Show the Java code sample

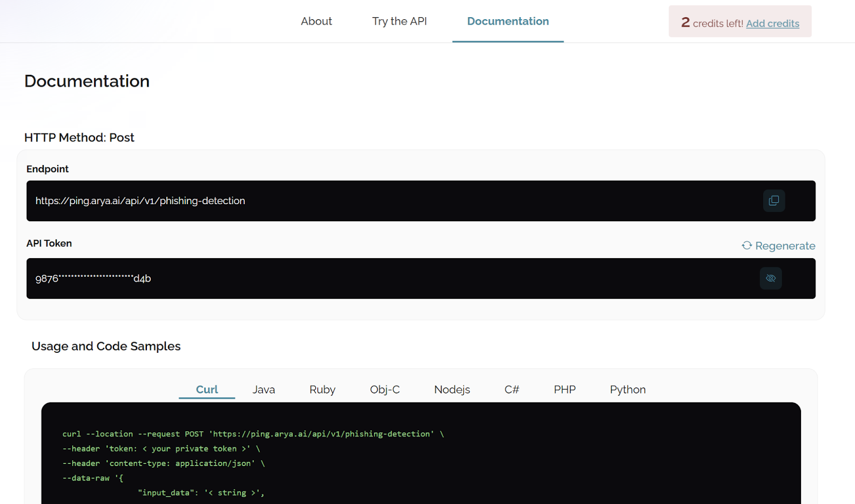(x=263, y=390)
